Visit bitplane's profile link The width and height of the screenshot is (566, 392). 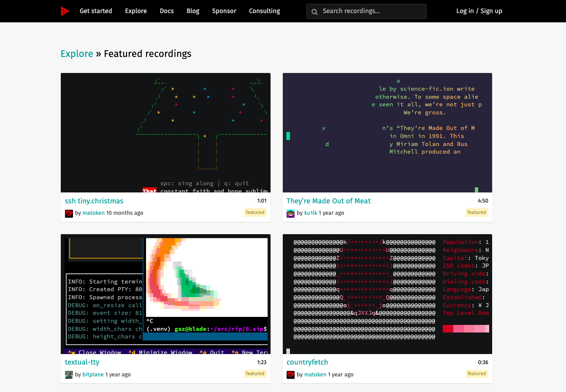pos(93,375)
